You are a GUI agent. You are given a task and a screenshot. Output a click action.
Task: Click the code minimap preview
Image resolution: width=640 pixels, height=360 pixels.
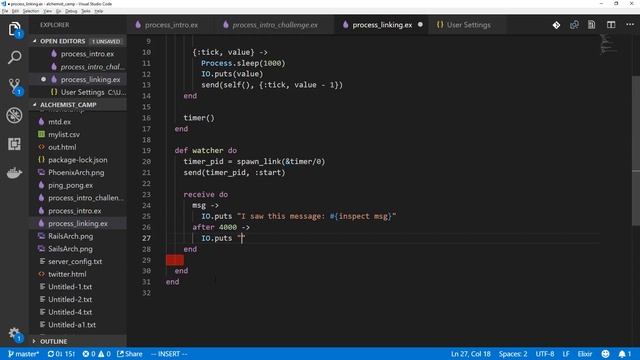pyautogui.click(x=610, y=45)
